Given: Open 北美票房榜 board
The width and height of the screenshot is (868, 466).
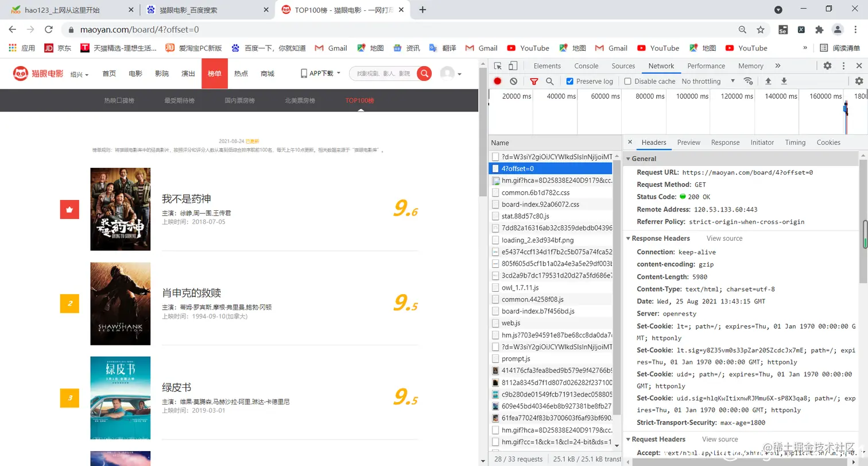Looking at the screenshot, I should (300, 101).
